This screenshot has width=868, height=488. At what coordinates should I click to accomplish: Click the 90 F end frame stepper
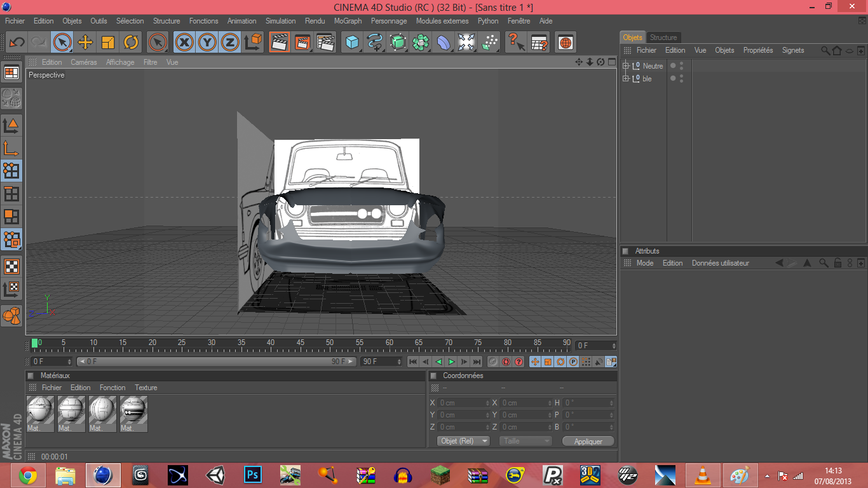pos(399,362)
